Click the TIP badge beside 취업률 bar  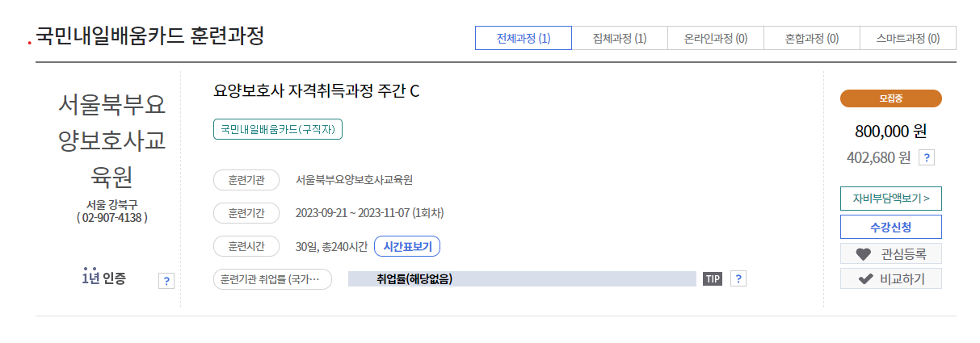pos(713,279)
